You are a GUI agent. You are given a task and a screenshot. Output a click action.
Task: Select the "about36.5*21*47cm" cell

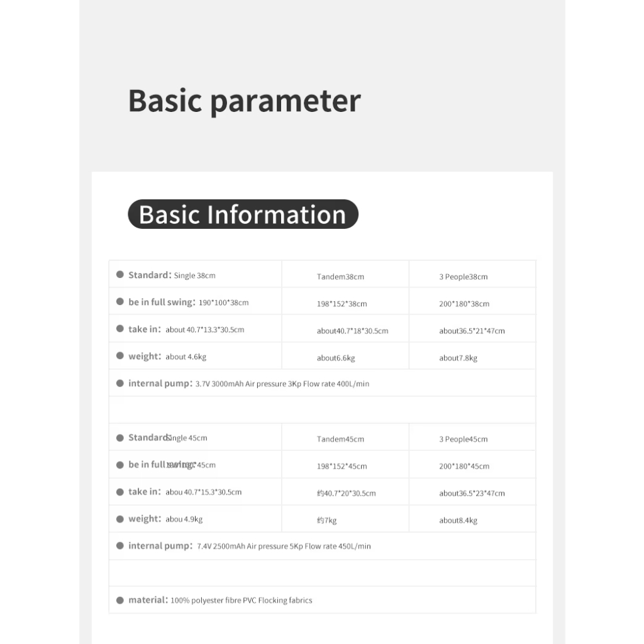[472, 331]
